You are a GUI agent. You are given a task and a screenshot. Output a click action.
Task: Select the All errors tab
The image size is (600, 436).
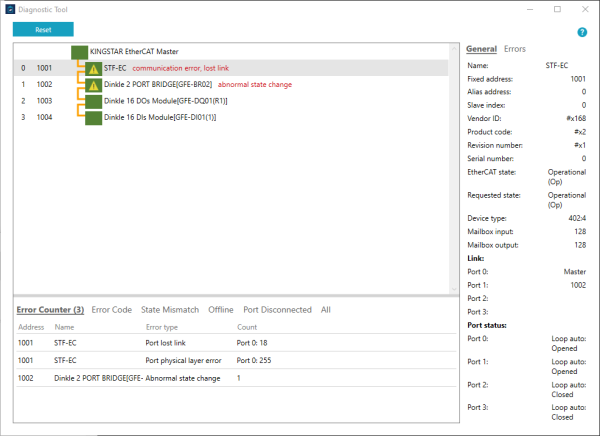click(326, 310)
